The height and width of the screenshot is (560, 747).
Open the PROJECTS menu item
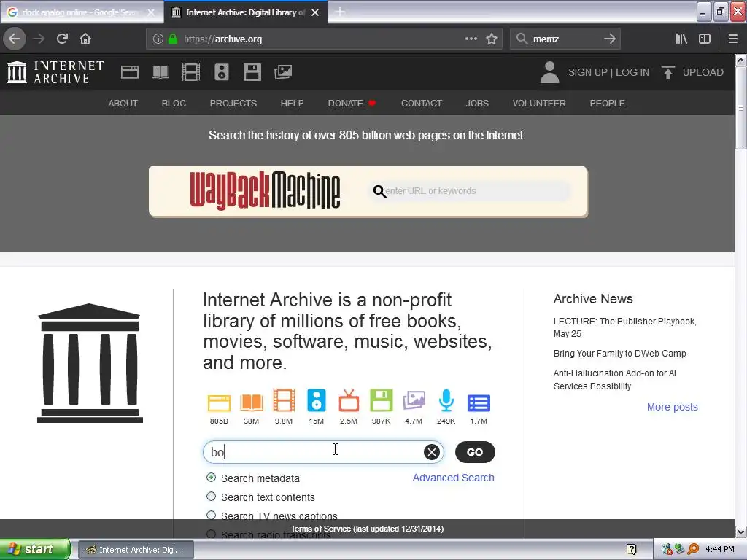233,103
